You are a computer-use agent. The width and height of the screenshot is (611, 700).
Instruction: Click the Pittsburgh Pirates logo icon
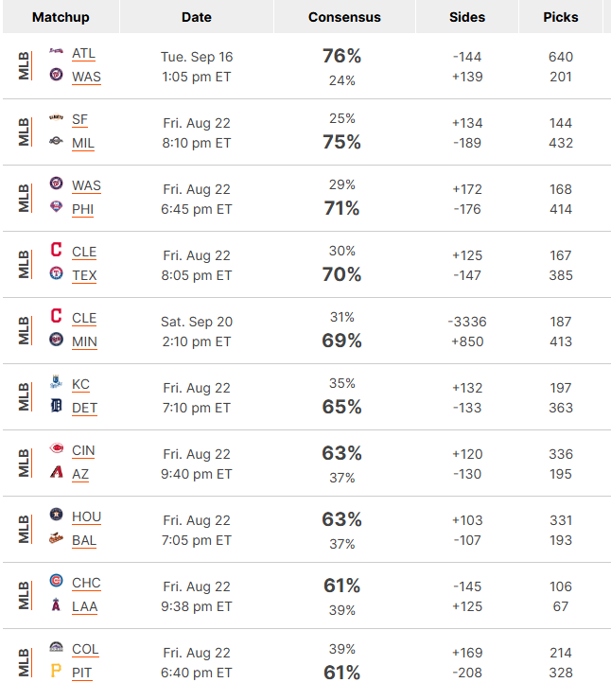pos(56,671)
